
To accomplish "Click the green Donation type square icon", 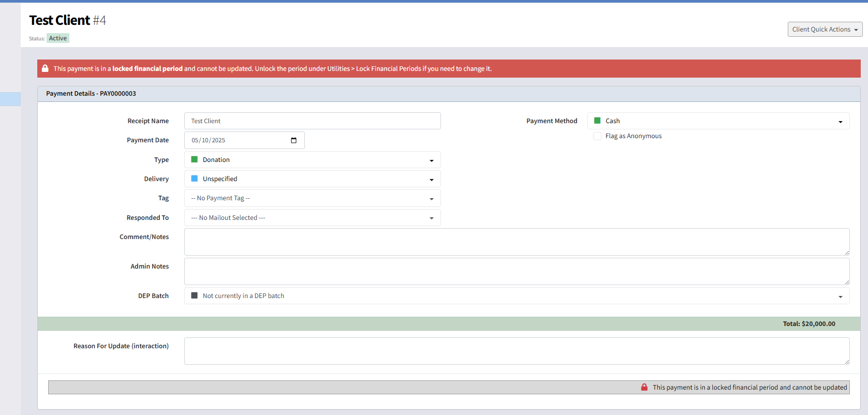I will (195, 159).
